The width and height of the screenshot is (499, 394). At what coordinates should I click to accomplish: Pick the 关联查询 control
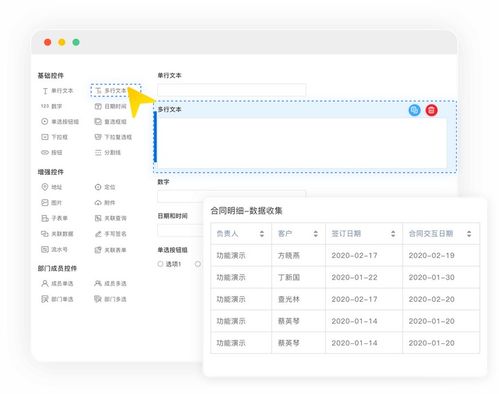pos(111,218)
